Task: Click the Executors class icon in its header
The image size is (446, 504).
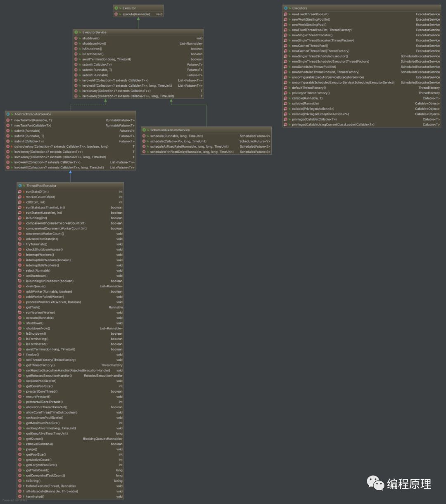Action: tap(286, 8)
